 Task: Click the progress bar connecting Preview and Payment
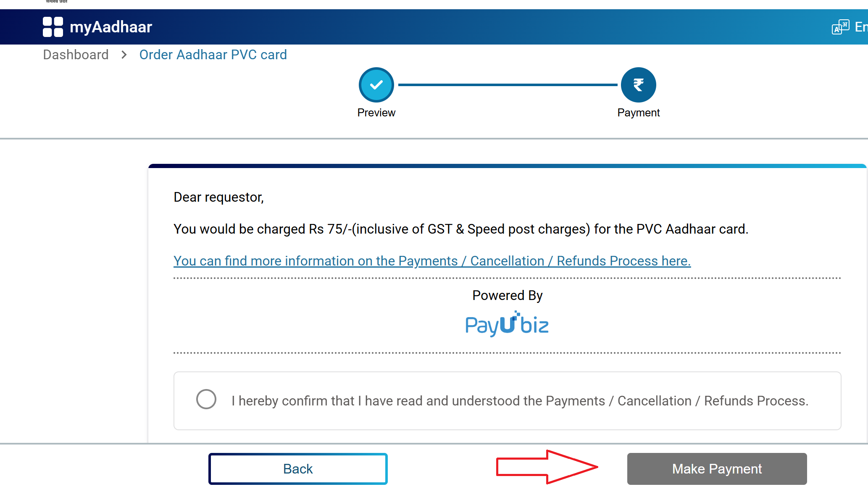click(x=507, y=84)
